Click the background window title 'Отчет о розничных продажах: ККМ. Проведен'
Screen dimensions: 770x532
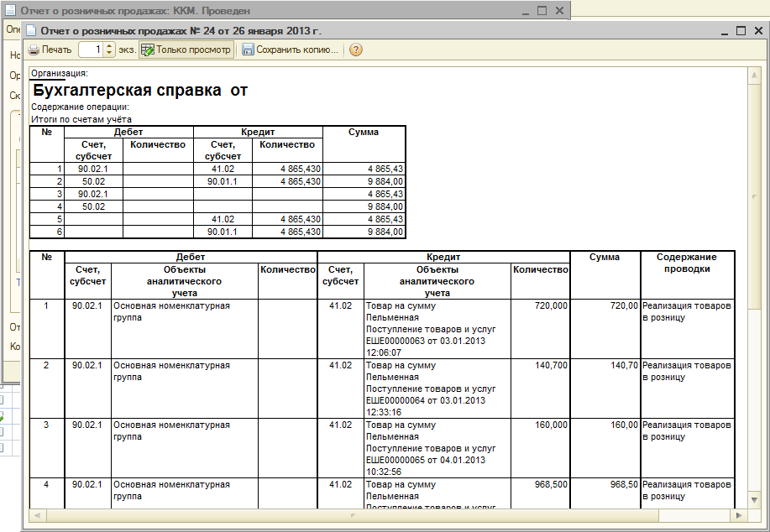tap(135, 10)
